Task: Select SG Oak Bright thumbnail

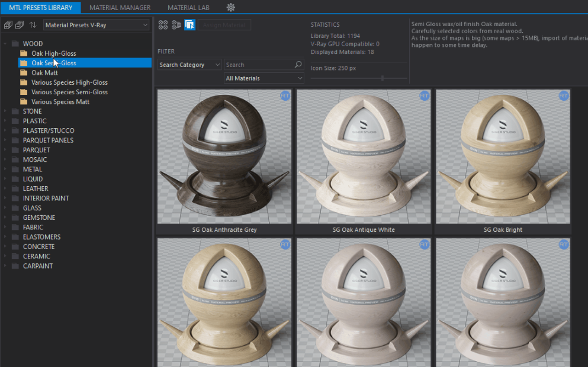Action: 503,157
